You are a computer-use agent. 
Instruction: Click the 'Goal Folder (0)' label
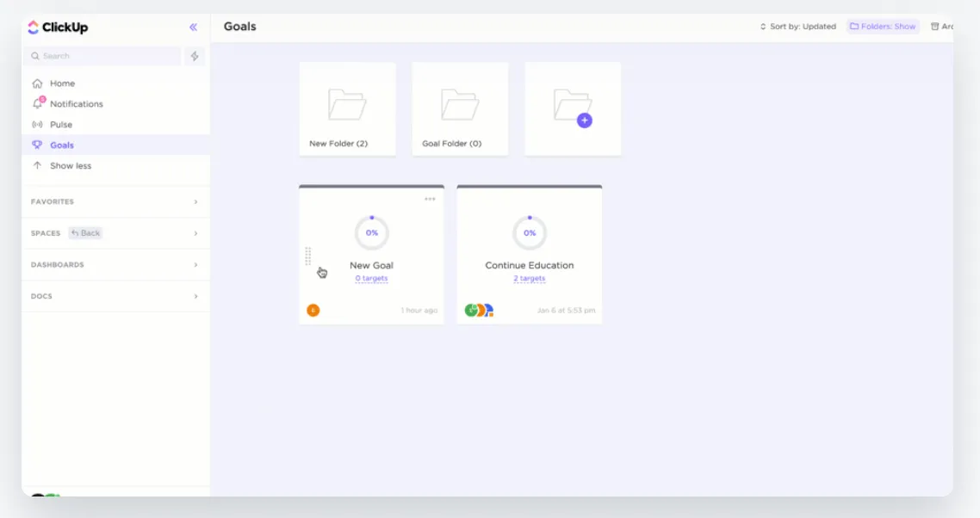point(451,143)
